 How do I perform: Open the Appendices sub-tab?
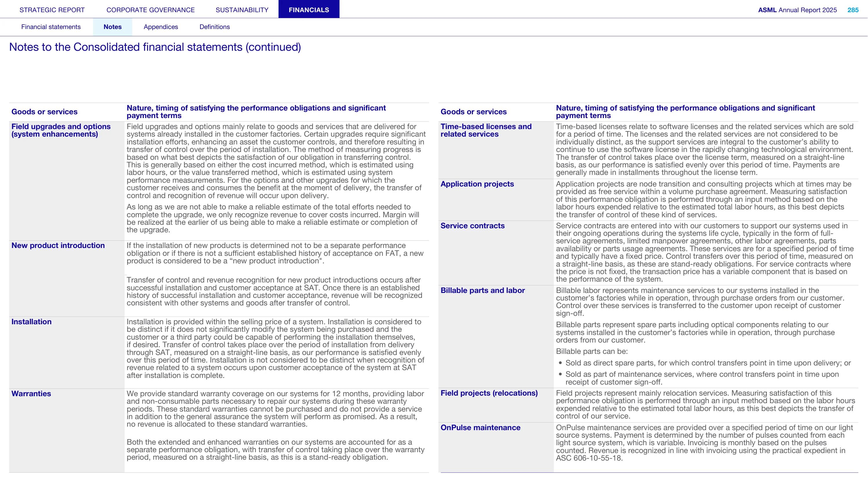(x=161, y=27)
